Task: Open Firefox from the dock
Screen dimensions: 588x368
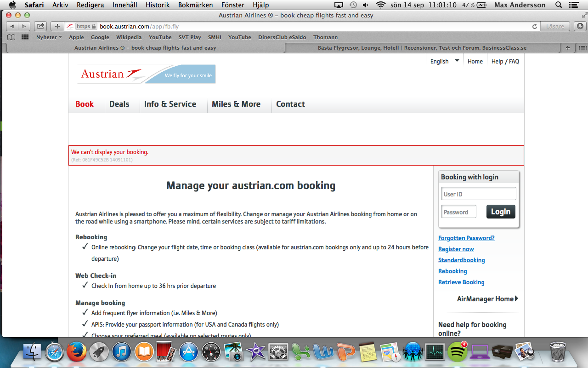Action: pos(76,352)
